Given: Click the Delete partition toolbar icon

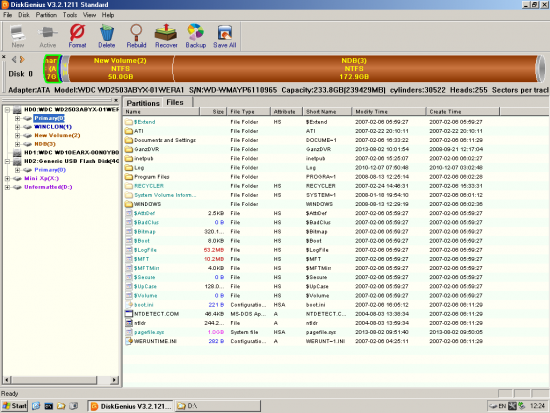Looking at the screenshot, I should click(107, 36).
